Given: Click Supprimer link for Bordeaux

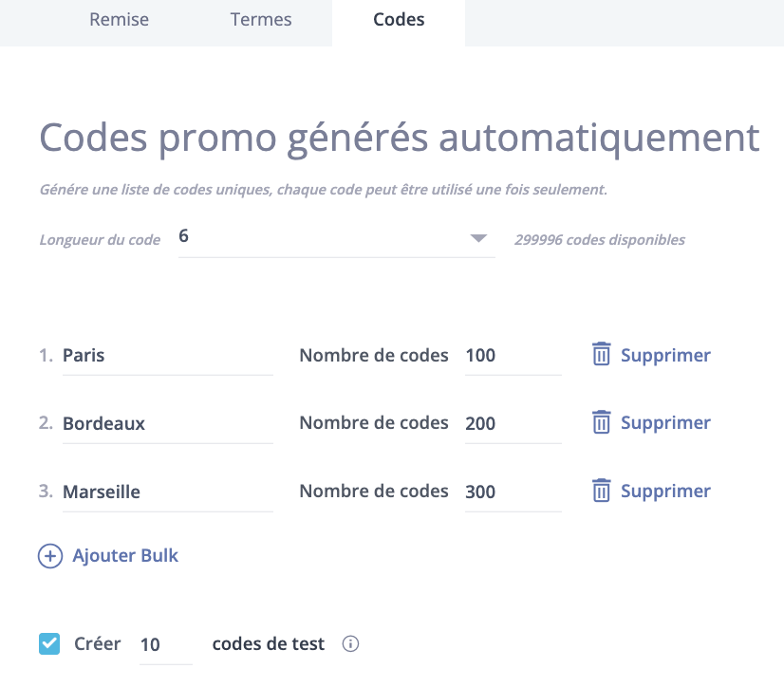Looking at the screenshot, I should pos(665,422).
